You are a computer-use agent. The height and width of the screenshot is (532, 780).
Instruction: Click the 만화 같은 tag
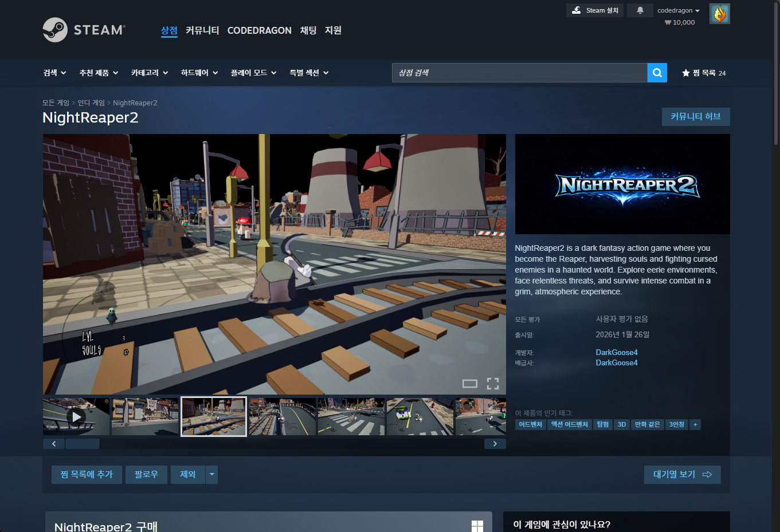pyautogui.click(x=648, y=424)
